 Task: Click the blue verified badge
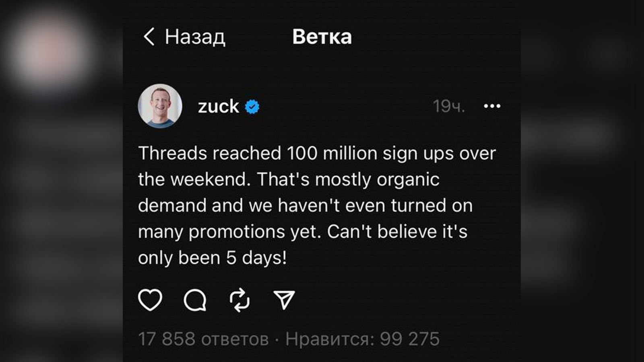[x=252, y=107]
